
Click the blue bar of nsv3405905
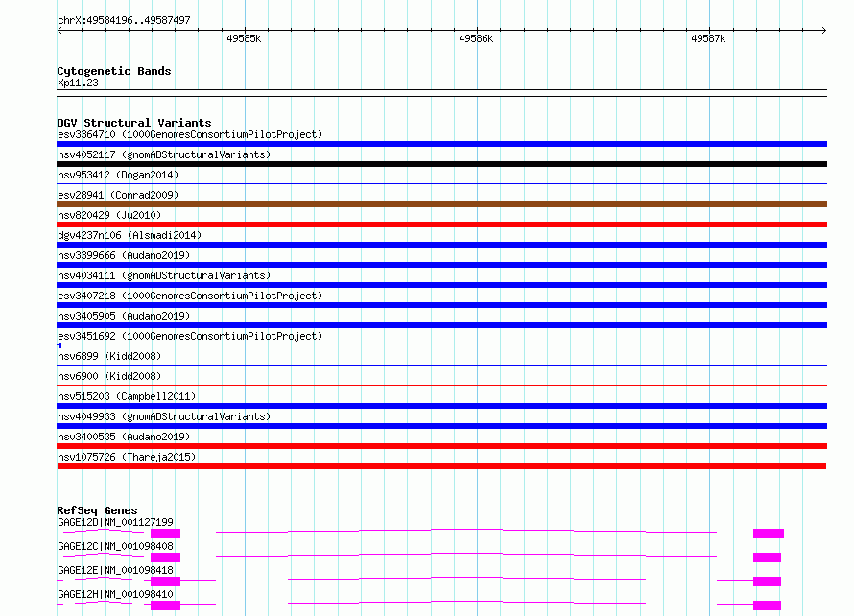point(441,325)
